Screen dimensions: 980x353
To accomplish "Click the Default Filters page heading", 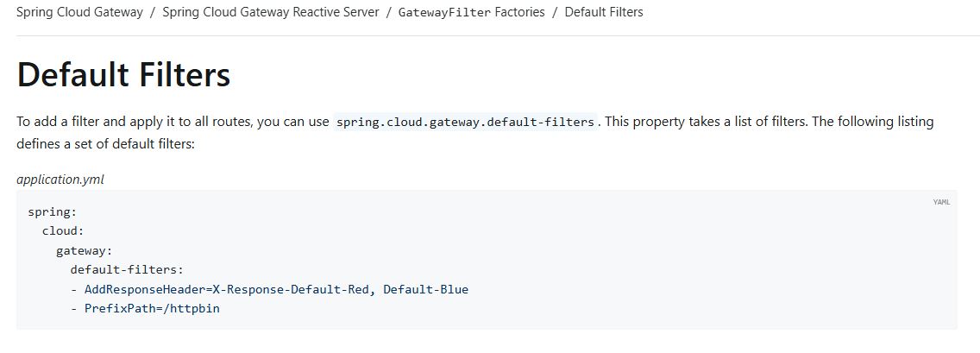I will click(x=123, y=74).
